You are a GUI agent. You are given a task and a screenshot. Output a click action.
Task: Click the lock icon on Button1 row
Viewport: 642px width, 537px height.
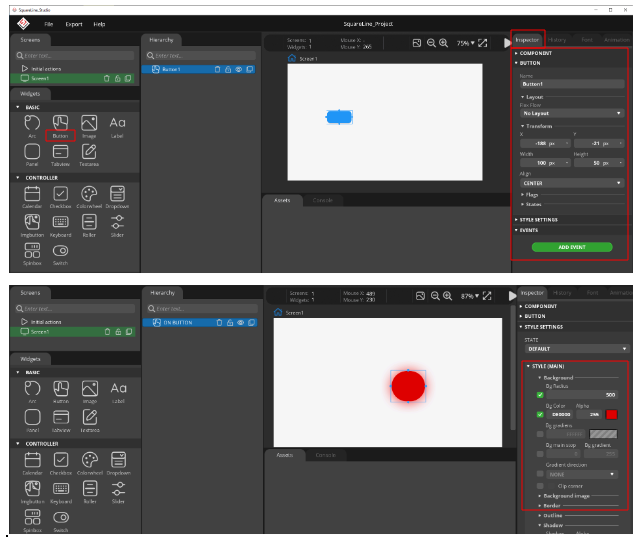pos(230,70)
